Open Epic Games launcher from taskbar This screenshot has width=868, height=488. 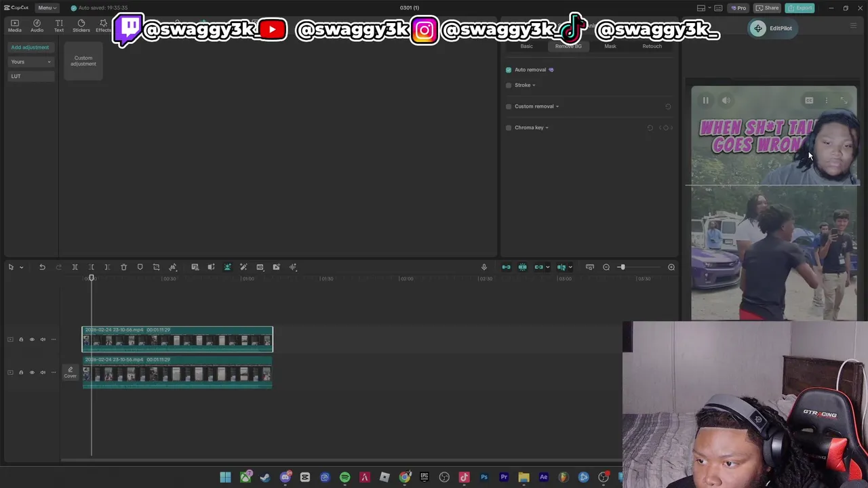tap(425, 477)
